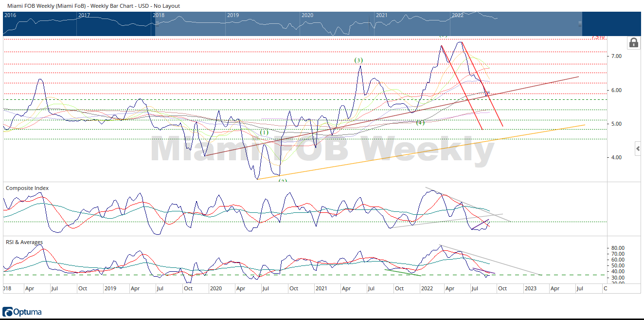Toggle the chart lock icon
This screenshot has width=644, height=320.
[634, 43]
